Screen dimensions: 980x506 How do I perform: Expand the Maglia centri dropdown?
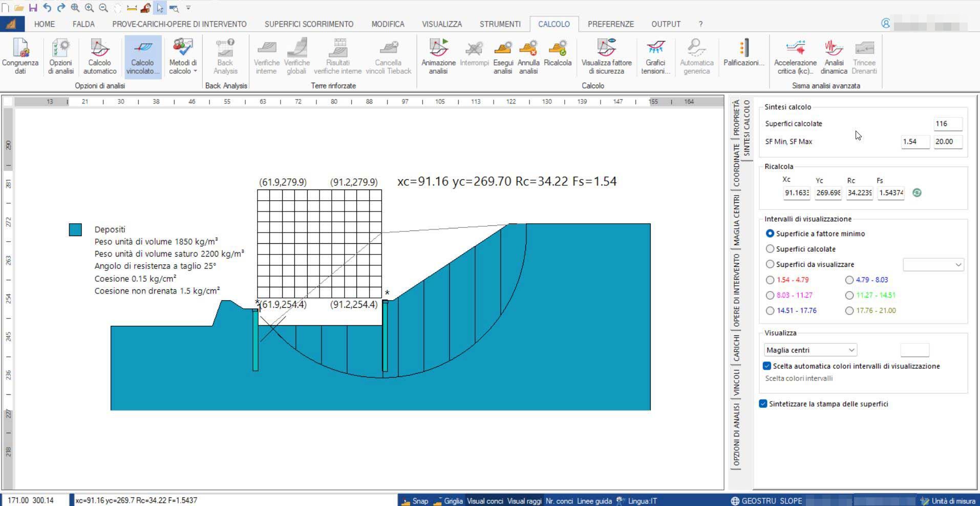851,350
